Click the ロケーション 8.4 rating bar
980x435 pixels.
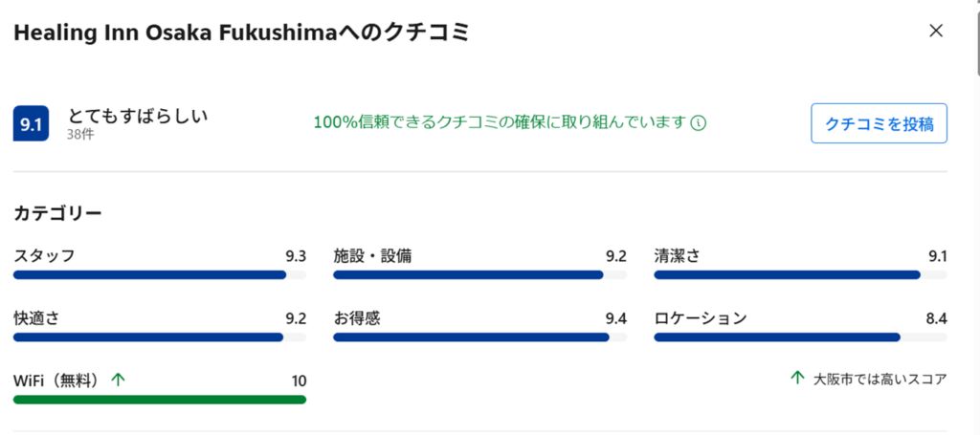(801, 337)
